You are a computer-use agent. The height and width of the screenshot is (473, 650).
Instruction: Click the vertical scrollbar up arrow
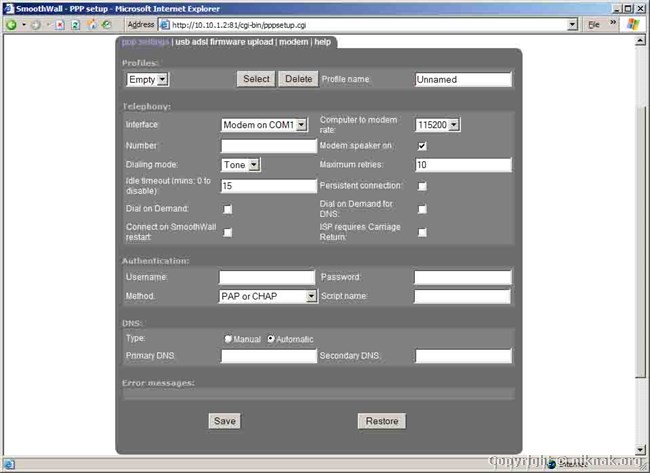tap(640, 40)
